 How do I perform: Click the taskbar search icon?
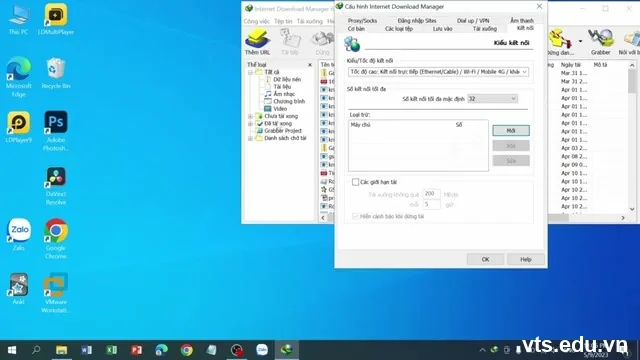tap(36, 350)
